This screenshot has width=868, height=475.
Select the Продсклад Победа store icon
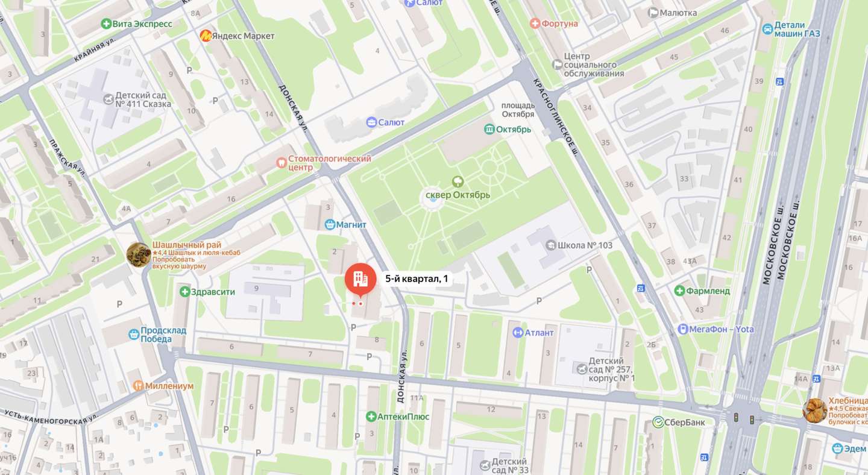tap(134, 334)
